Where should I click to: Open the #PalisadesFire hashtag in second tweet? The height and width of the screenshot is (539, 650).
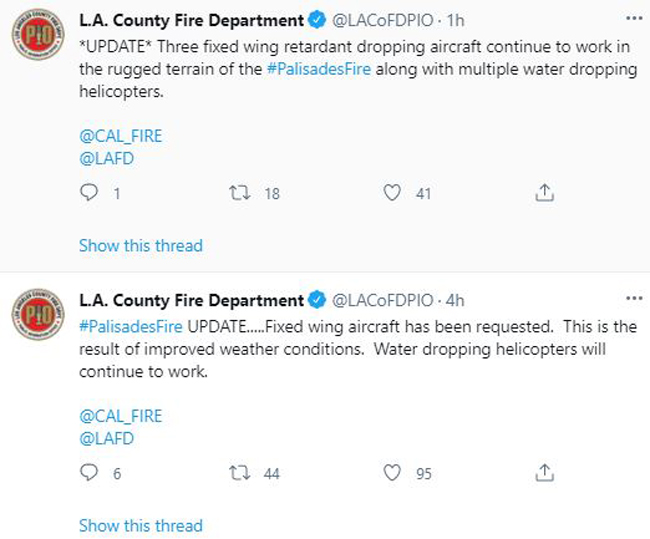pos(131,327)
